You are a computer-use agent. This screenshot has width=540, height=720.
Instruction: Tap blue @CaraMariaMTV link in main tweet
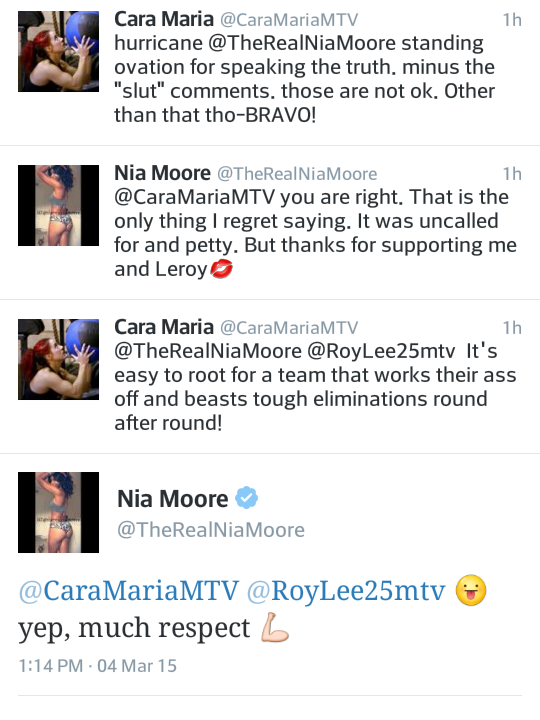pos(129,591)
